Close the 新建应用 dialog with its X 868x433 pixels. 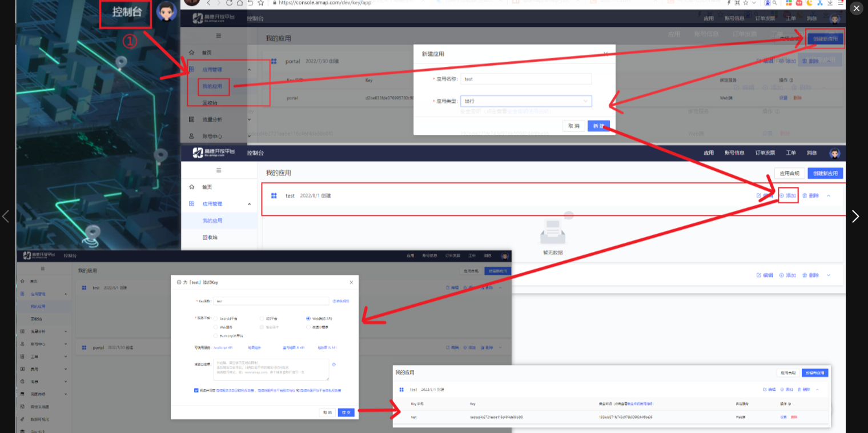coord(606,54)
